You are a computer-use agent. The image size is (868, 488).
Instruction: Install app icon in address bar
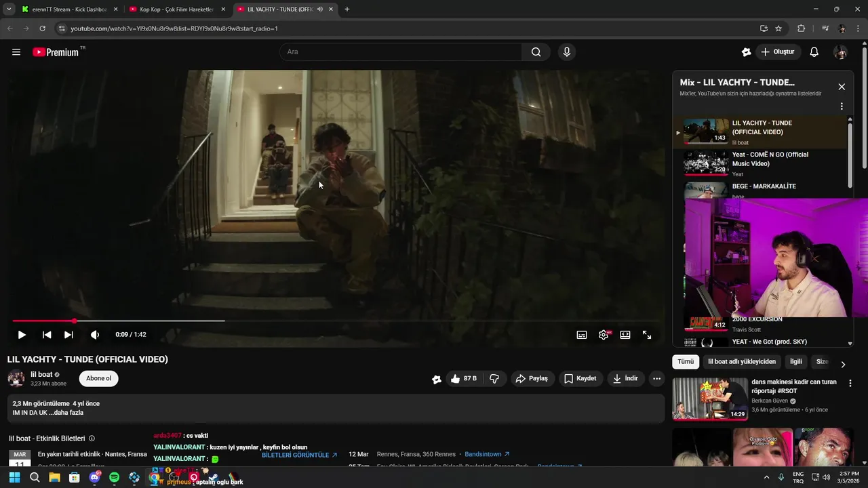pos(764,28)
